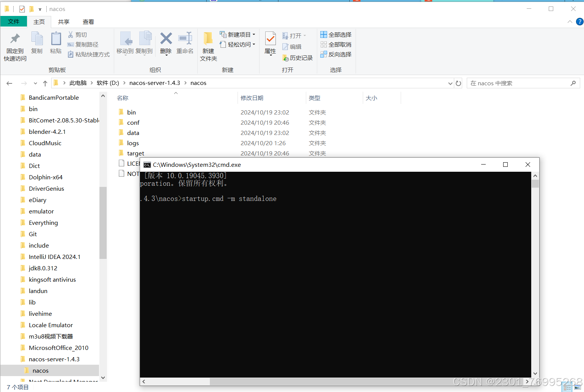This screenshot has width=584, height=392.
Task: Click the search nacos input field
Action: pyautogui.click(x=518, y=83)
